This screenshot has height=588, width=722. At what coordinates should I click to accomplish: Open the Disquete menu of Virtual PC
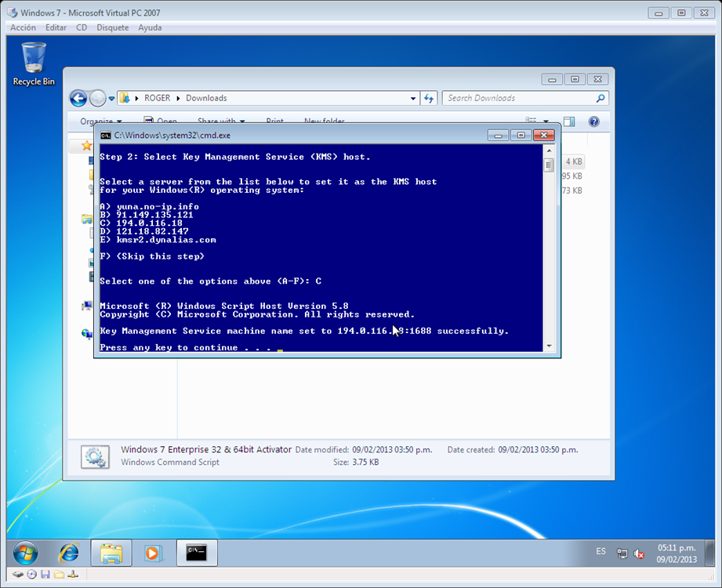point(111,27)
